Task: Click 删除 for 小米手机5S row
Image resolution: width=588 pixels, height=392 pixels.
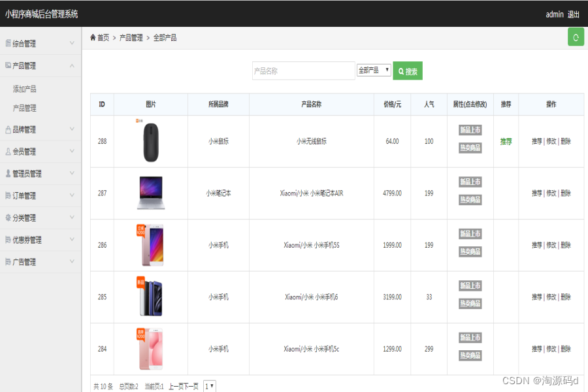Action: (x=566, y=245)
